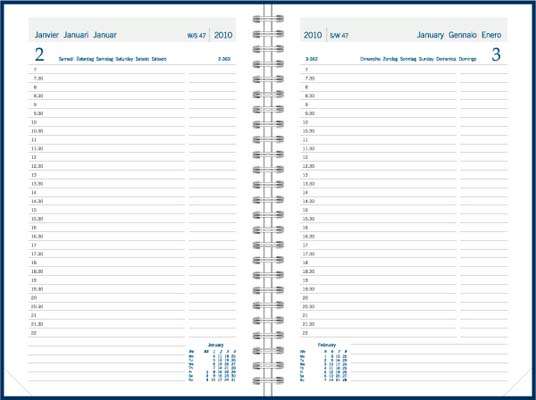This screenshot has height=400, width=536.
Task: Select the 17.30 time slot on left page
Action: (x=107, y=254)
